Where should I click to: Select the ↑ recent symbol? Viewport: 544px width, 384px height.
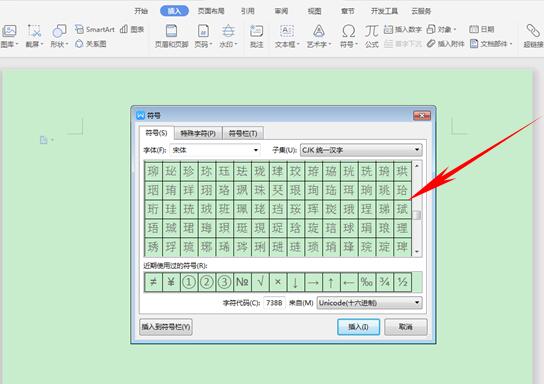click(331, 282)
